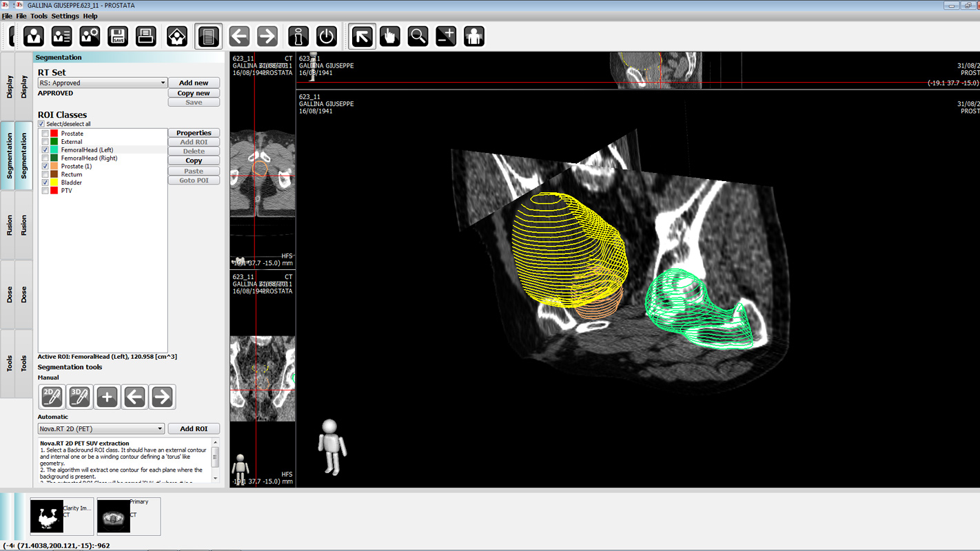Select the 2D pen segmentation tool
Viewport: 980px width, 551px height.
pyautogui.click(x=52, y=397)
